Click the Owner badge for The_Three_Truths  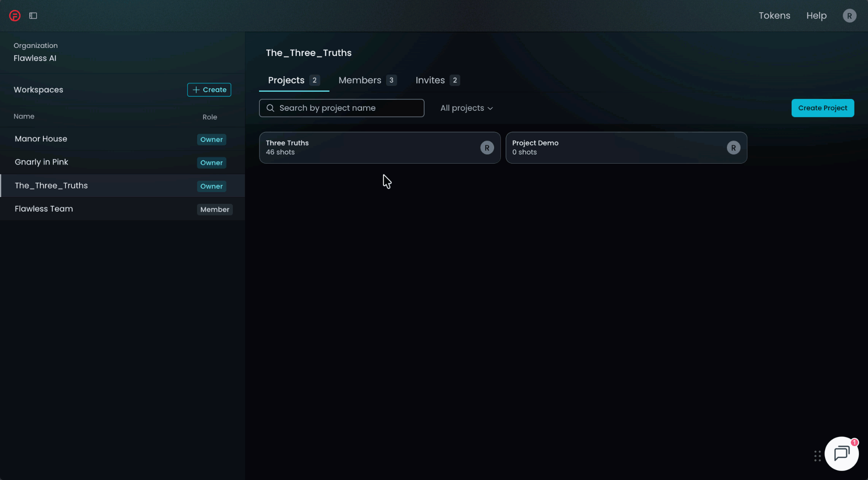click(212, 186)
